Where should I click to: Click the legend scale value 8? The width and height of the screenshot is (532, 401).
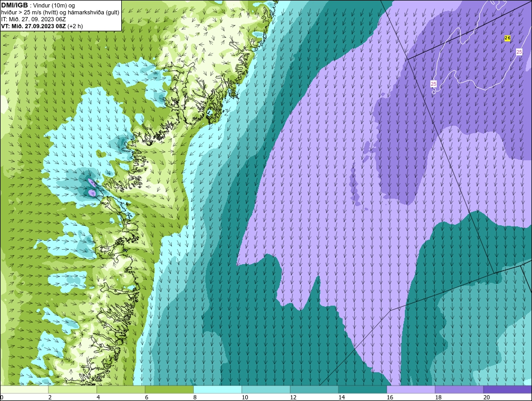[195, 397]
